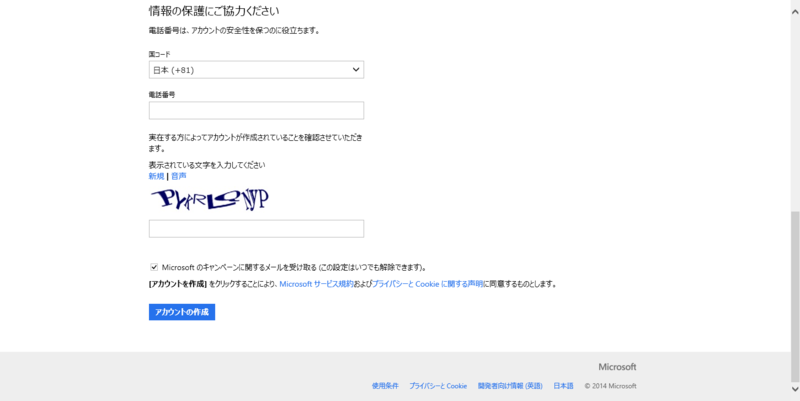Image resolution: width=800 pixels, height=401 pixels.
Task: Click 新規 to get a new captcha
Action: pyautogui.click(x=156, y=176)
